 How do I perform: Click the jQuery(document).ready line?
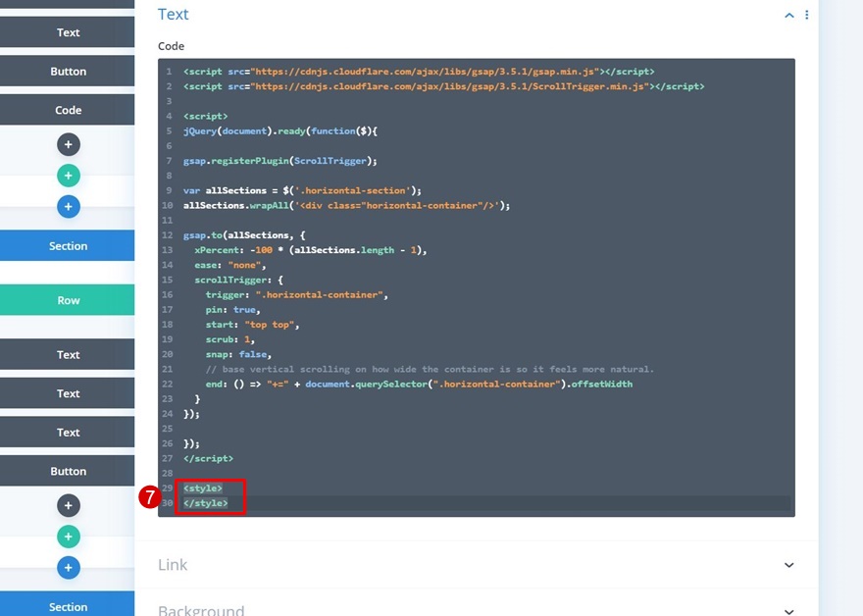click(x=280, y=131)
